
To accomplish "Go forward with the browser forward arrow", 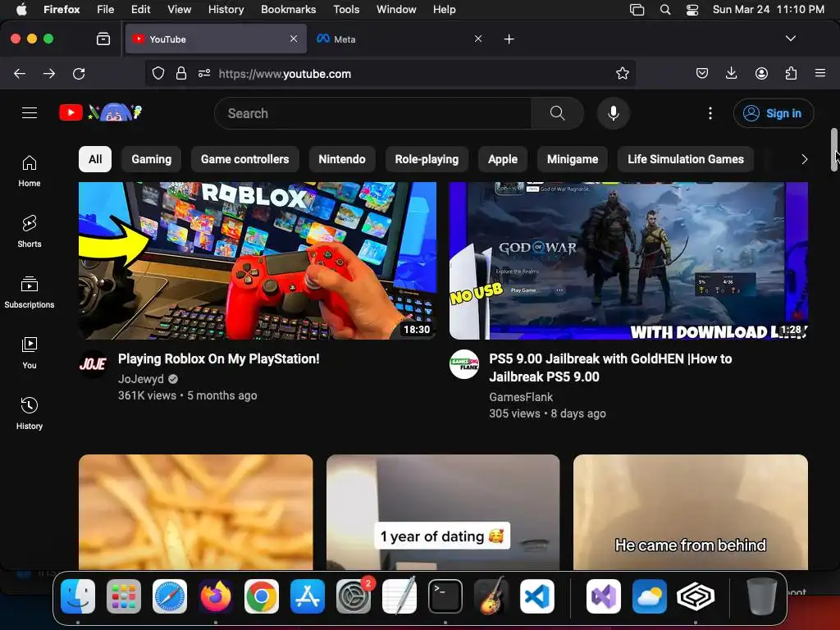I will (x=49, y=73).
